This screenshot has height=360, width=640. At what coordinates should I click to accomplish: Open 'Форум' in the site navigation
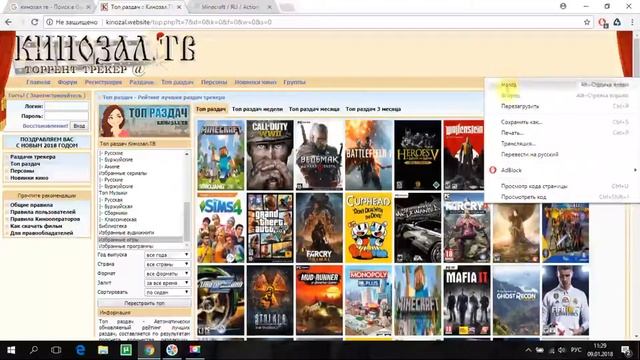tap(67, 82)
